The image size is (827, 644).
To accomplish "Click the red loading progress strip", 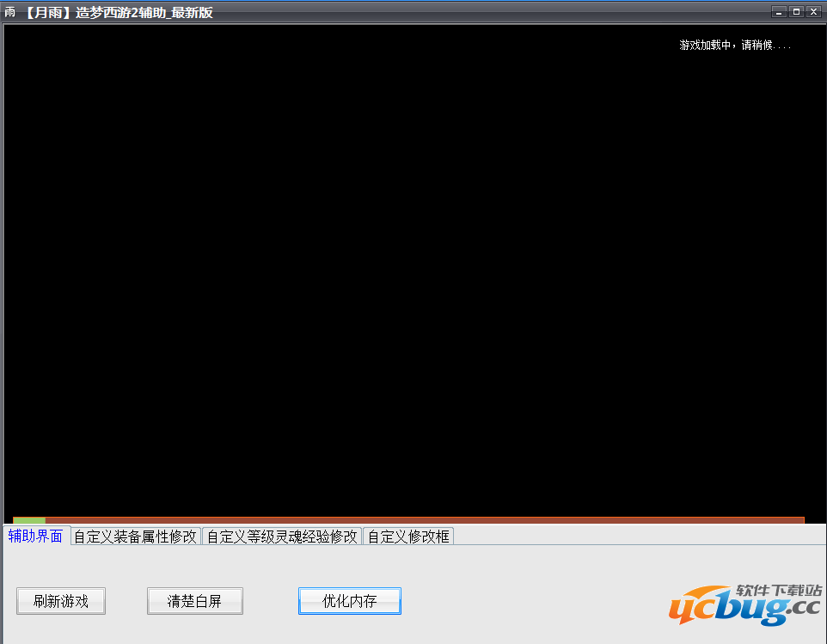I will [x=430, y=520].
